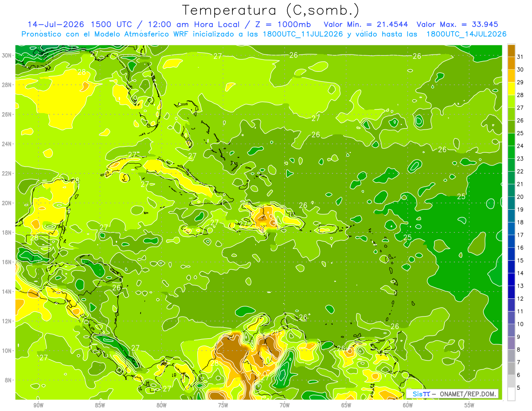Click the 20N latitude axis label
The width and height of the screenshot is (532, 411).
[7, 203]
